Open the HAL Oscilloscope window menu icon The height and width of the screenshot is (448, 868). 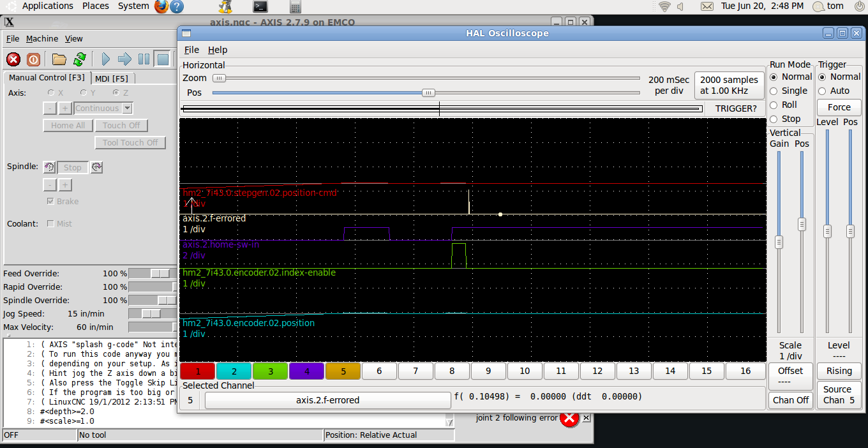click(186, 33)
